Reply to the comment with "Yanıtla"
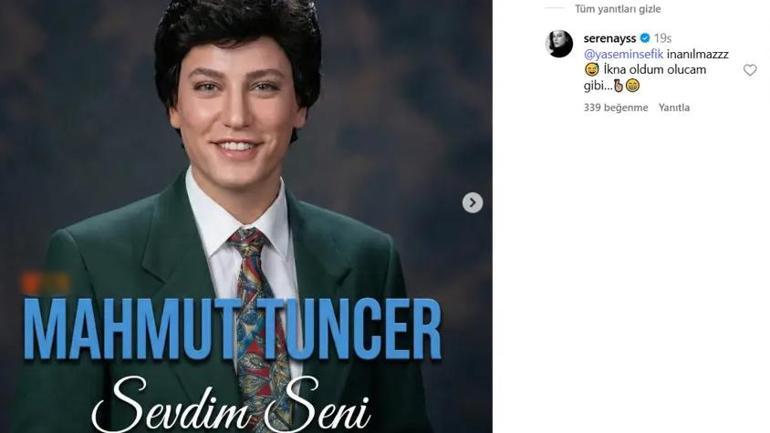This screenshot has width=770, height=433. (x=674, y=107)
